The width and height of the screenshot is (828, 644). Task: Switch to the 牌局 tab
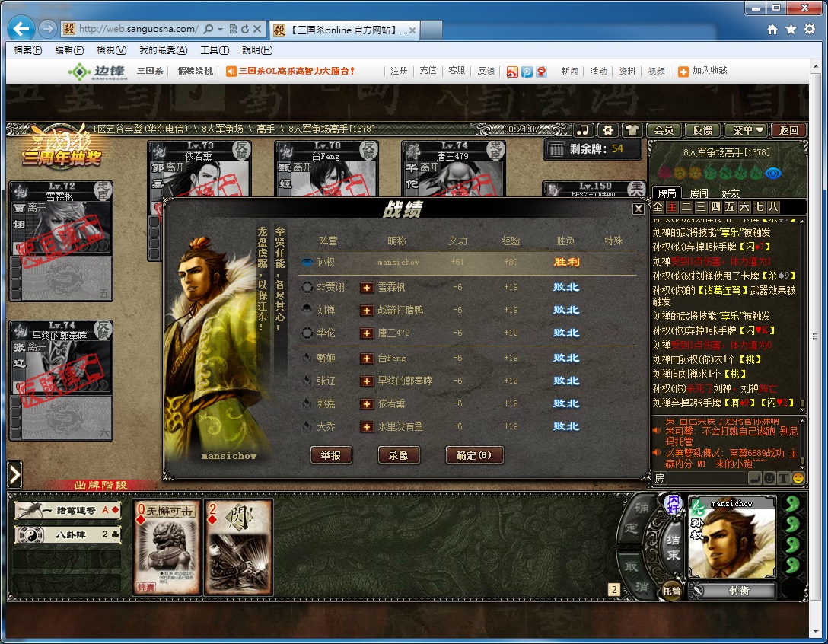(x=667, y=193)
